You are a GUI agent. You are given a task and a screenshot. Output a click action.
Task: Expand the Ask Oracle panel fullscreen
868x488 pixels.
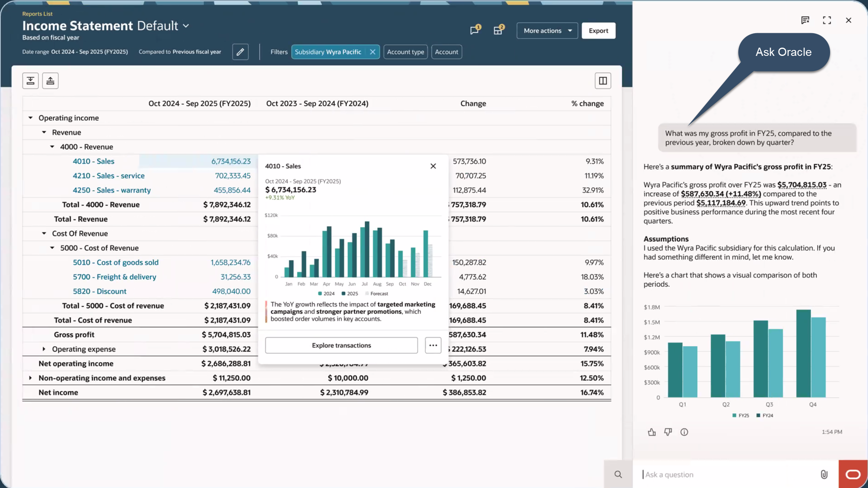(827, 20)
